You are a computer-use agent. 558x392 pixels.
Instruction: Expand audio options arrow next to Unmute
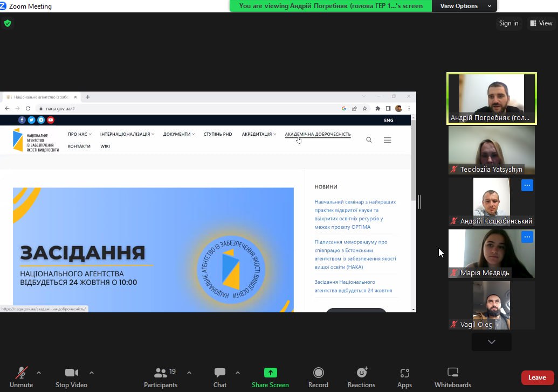click(x=38, y=372)
